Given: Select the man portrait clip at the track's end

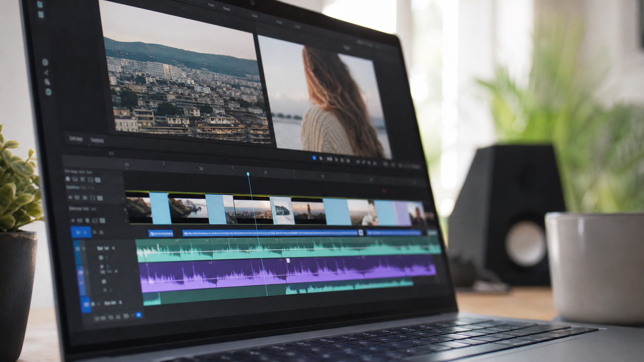Looking at the screenshot, I should pyautogui.click(x=417, y=214).
